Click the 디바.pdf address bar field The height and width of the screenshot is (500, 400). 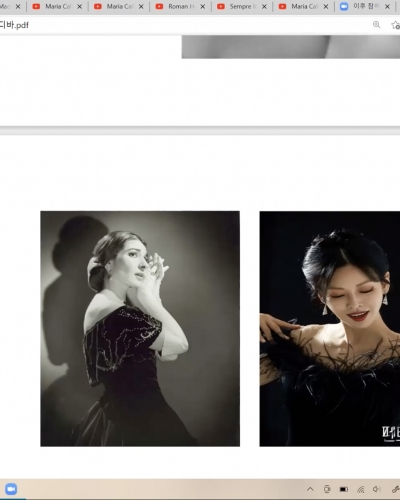pyautogui.click(x=183, y=25)
